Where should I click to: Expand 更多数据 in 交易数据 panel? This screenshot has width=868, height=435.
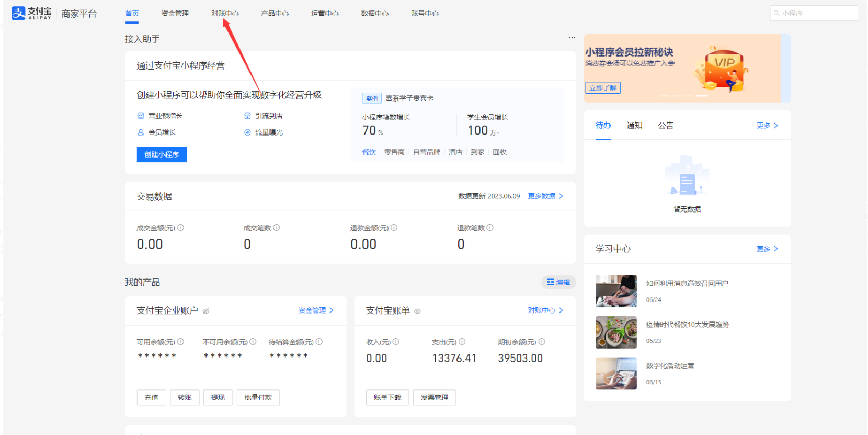(545, 196)
